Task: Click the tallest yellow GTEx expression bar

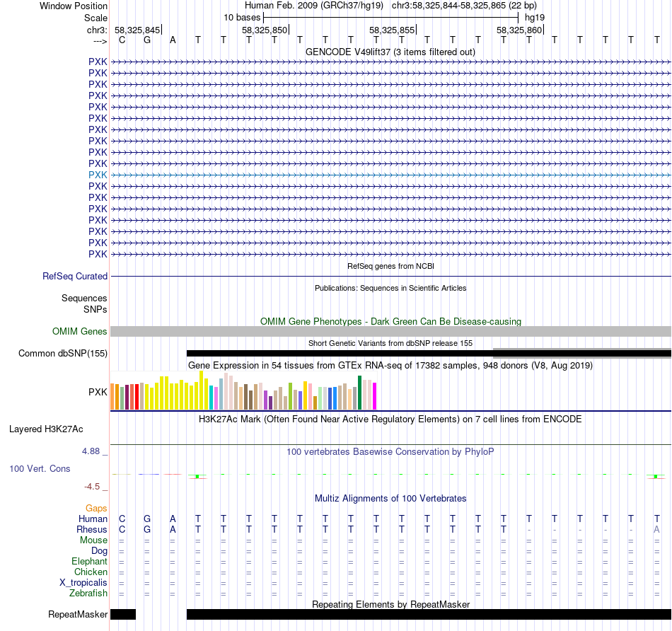Action: pyautogui.click(x=201, y=390)
